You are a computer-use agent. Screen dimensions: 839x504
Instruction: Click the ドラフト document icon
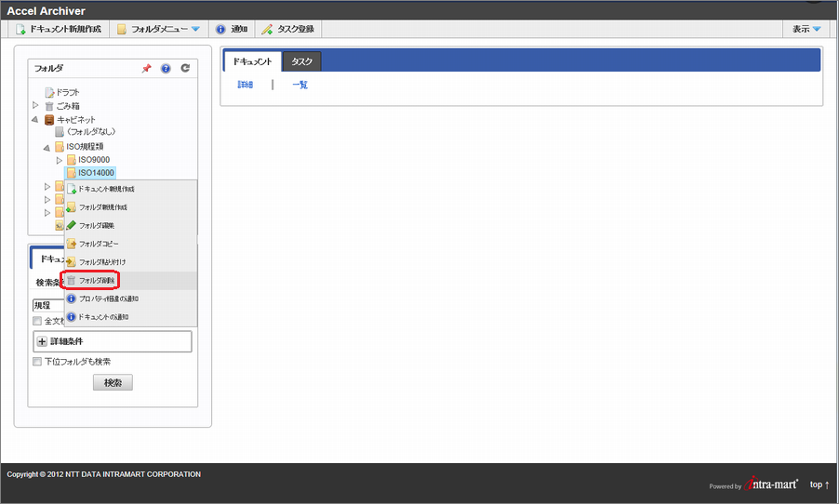point(49,92)
